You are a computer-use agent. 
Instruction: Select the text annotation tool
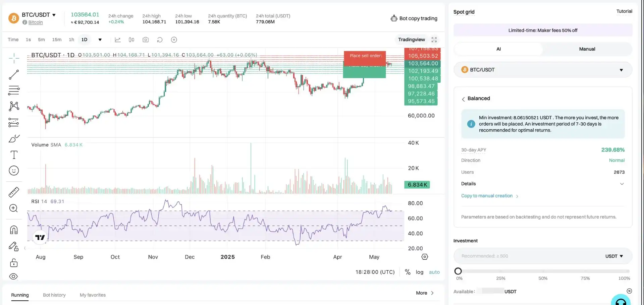point(14,155)
